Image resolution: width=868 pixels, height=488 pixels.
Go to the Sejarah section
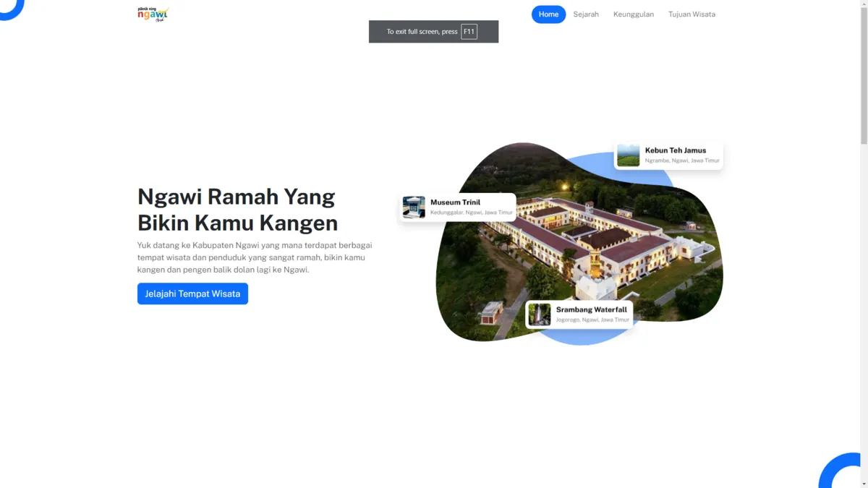586,14
